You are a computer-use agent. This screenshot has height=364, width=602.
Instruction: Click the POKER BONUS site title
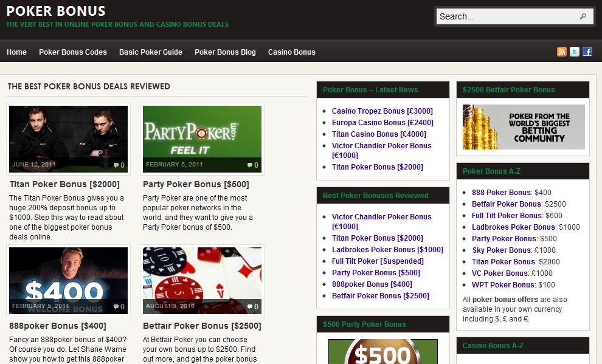(56, 11)
